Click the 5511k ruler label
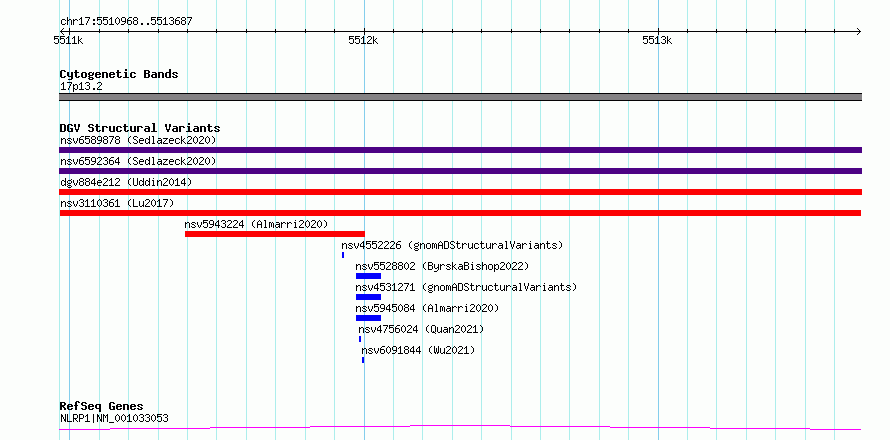Viewport: 890px width, 440px height. (68, 40)
